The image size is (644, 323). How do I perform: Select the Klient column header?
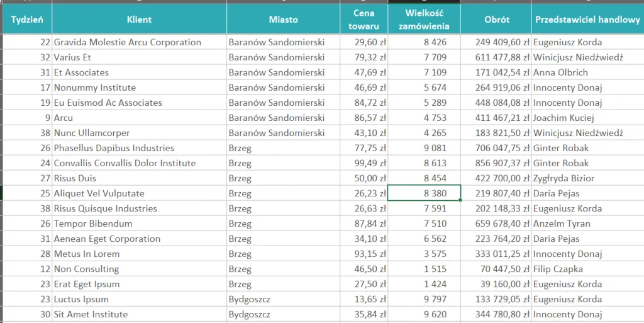click(139, 20)
